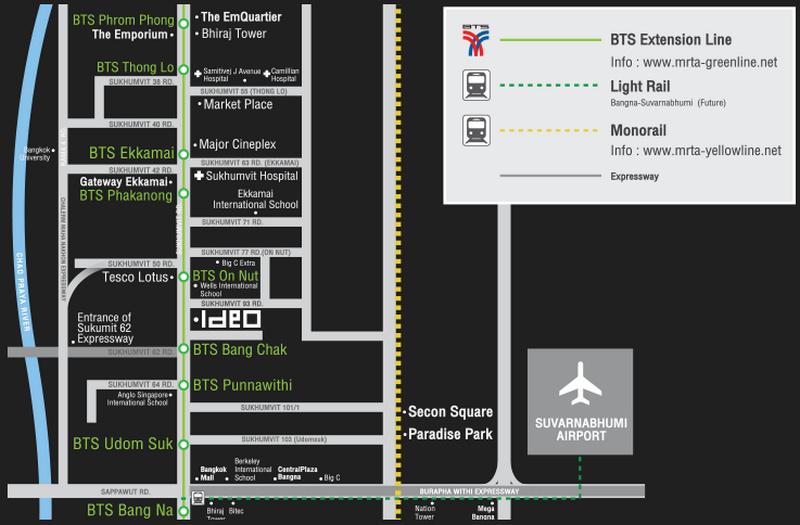800x525 pixels.
Task: Click the 'Big C Extra' label
Action: point(238,263)
